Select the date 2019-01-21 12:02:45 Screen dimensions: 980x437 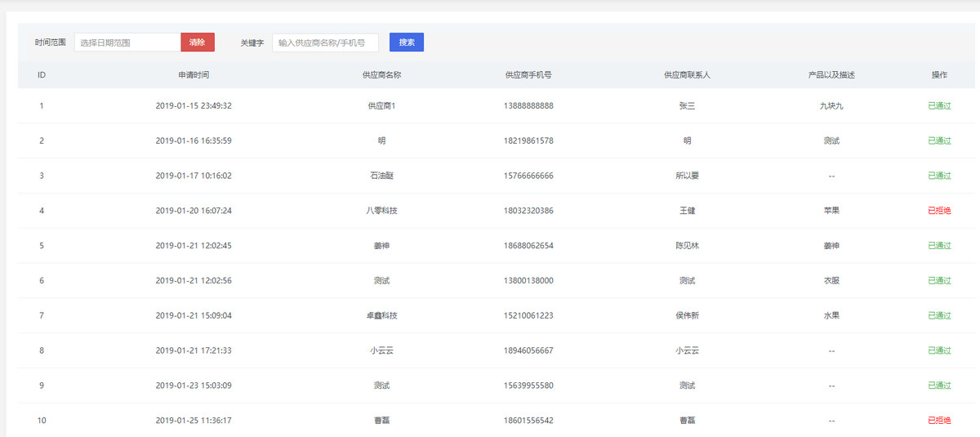[194, 246]
